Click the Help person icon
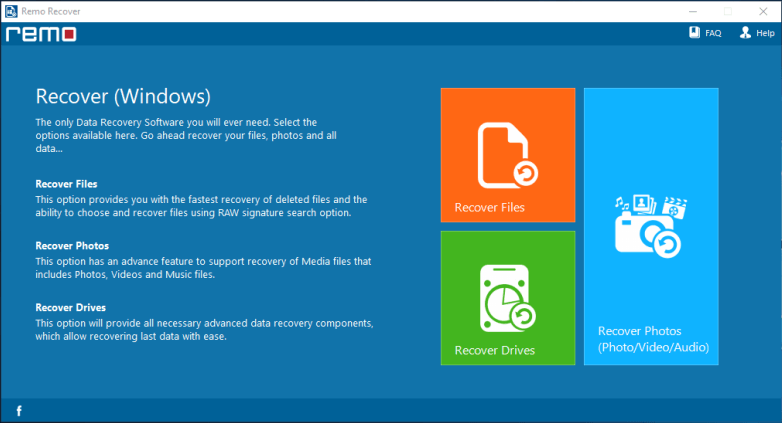The height and width of the screenshot is (423, 782). point(745,33)
